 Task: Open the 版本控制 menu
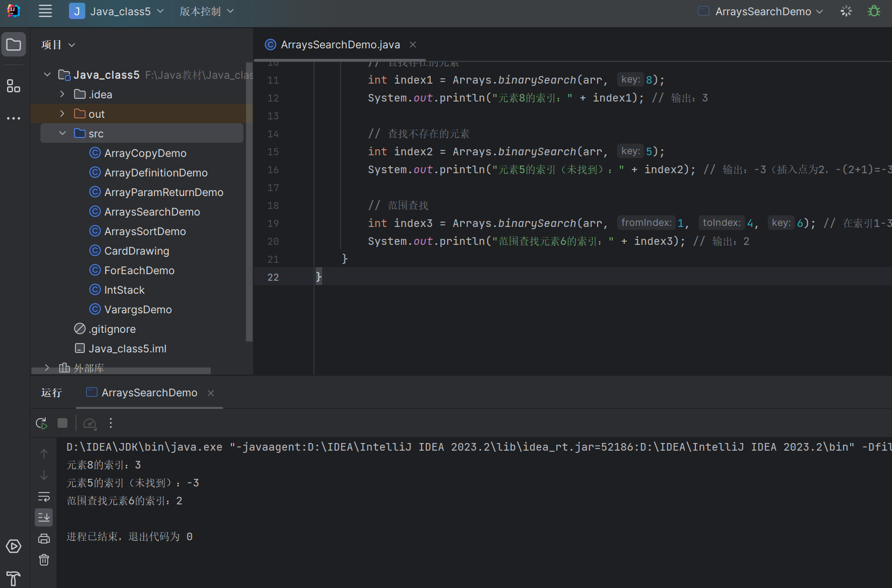(206, 11)
